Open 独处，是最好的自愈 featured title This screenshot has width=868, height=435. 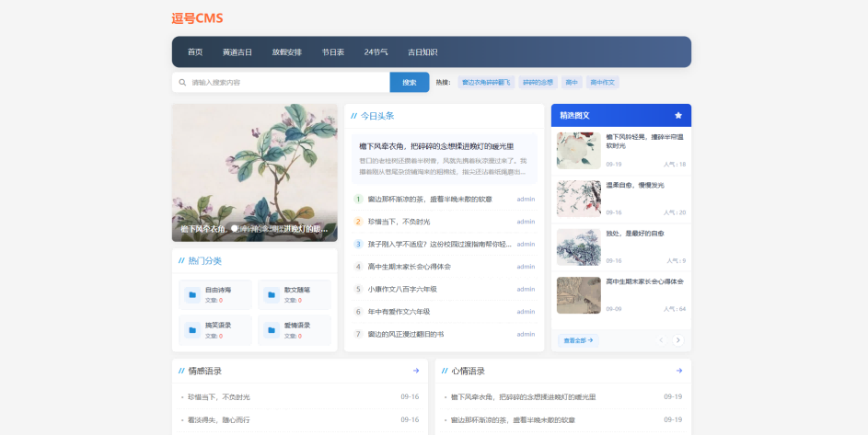pos(635,234)
